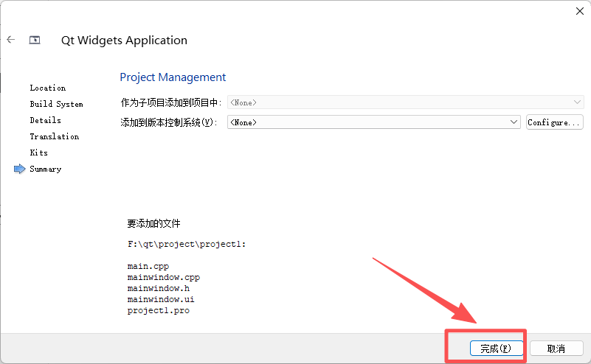Select the Summary wizard step

coord(46,169)
